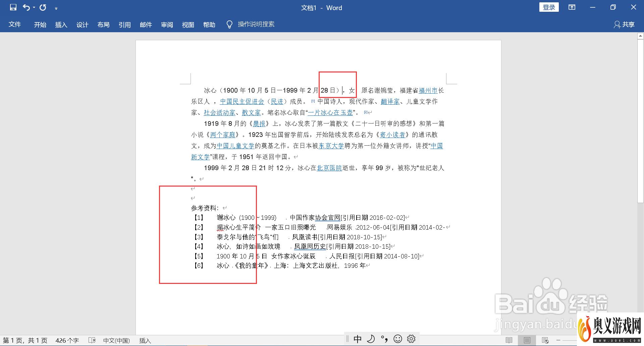Open the 东京大学 hyperlink
644x346 pixels.
331,146
